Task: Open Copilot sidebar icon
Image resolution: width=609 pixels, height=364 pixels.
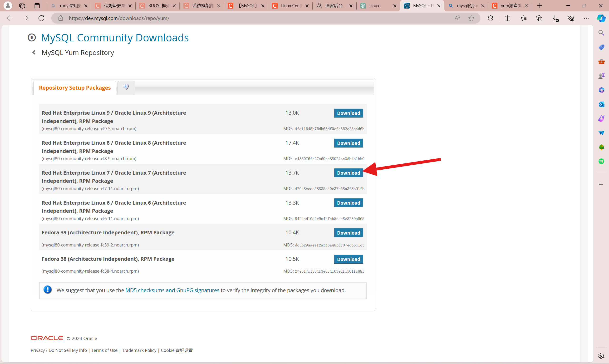Action: [601, 18]
